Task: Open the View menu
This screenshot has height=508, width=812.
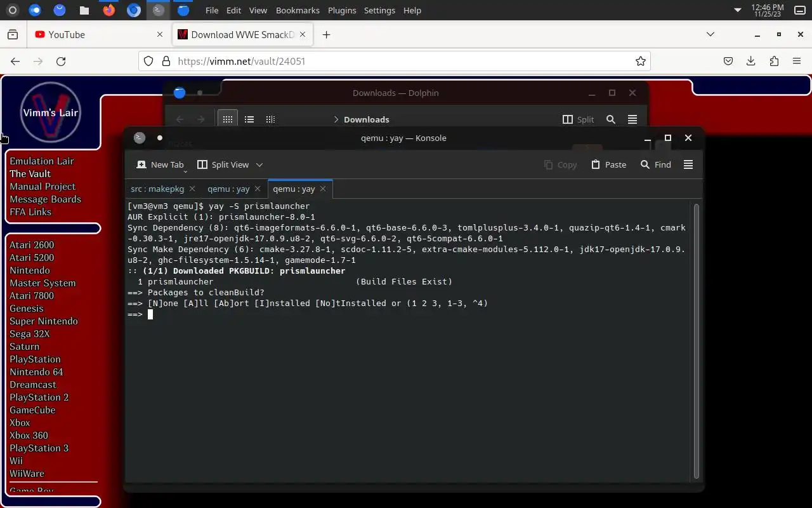Action: coord(258,10)
